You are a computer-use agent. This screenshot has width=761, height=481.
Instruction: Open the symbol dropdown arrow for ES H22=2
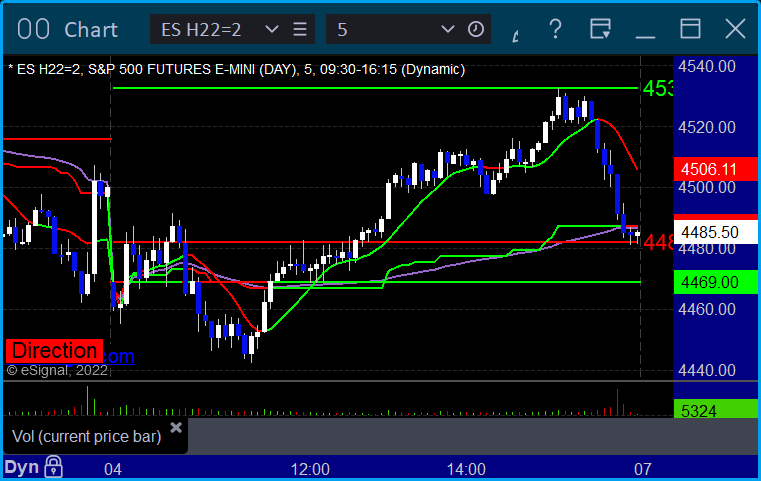click(272, 29)
